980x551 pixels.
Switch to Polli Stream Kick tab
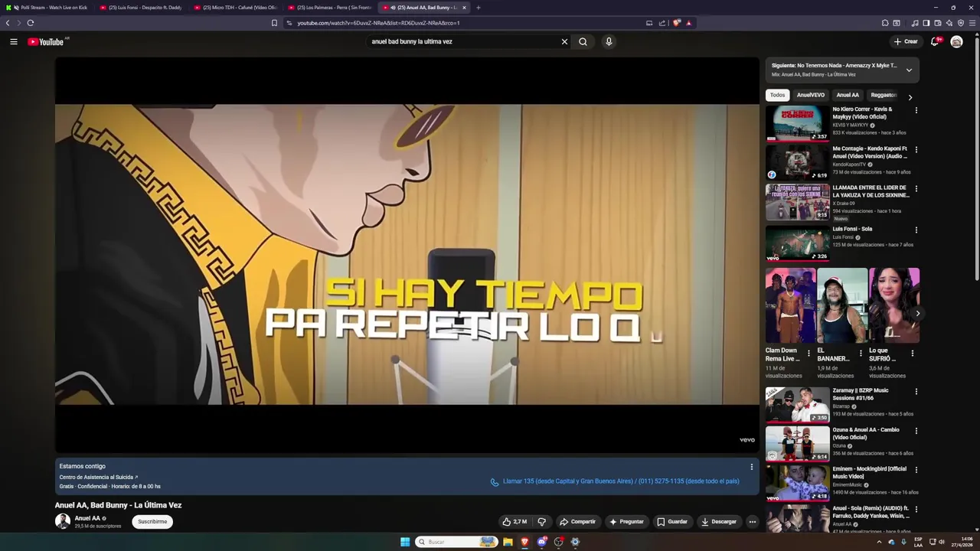coord(47,8)
